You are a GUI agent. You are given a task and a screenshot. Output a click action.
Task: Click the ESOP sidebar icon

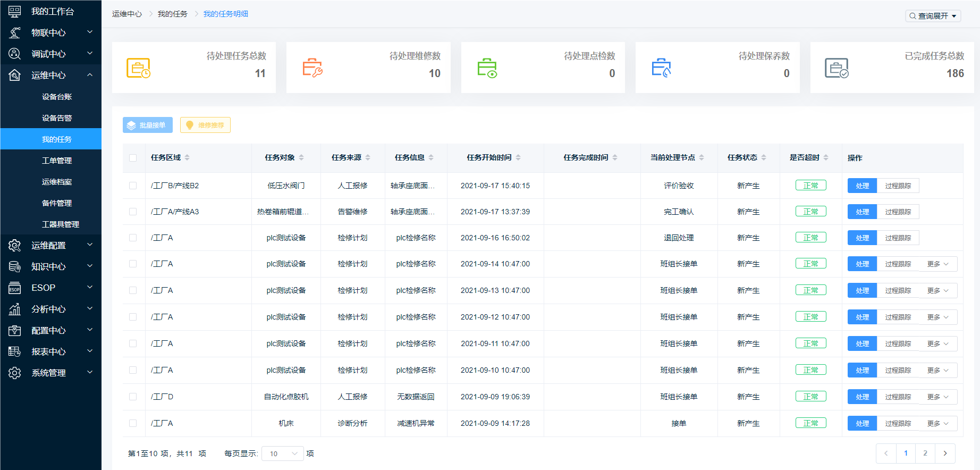[15, 288]
